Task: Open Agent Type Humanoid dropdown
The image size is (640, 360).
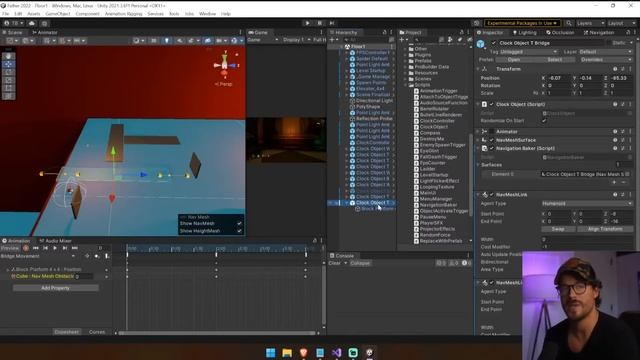Action: [x=587, y=203]
